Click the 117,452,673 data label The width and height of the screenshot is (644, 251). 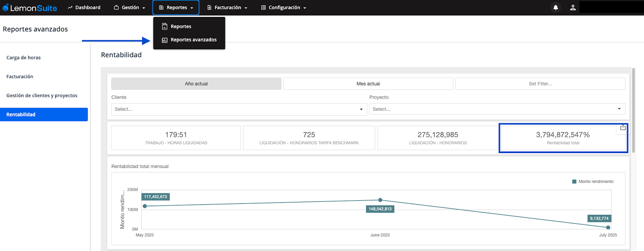155,197
